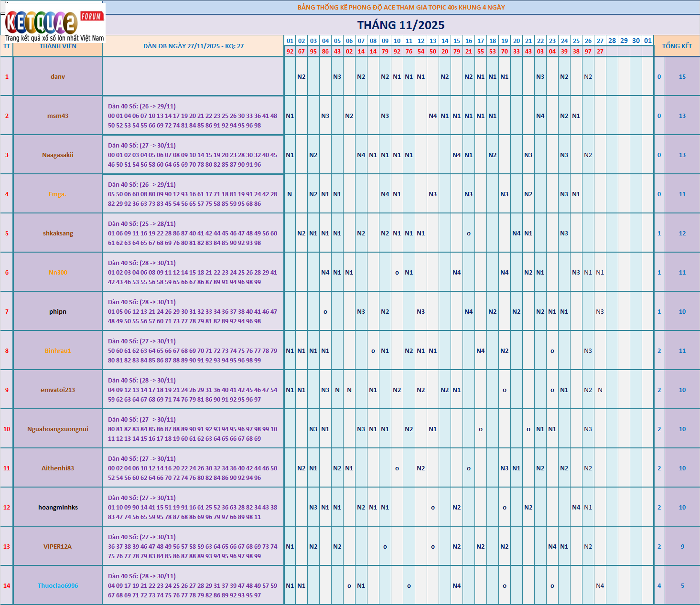This screenshot has width=700, height=605.
Task: Select the DÀN ĐB NGÀY 27/11/2025 header
Action: pos(194,46)
